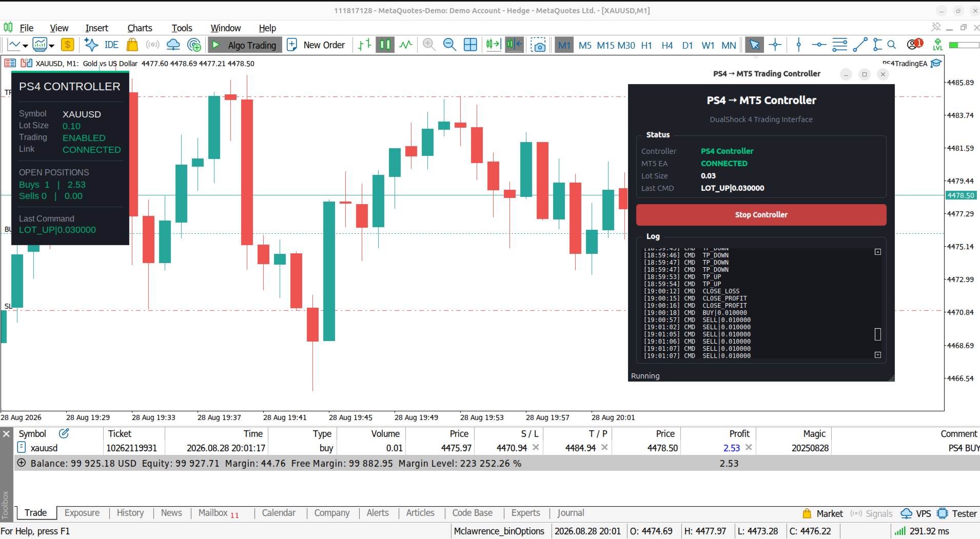Switch chart to bar chart type
Image resolution: width=980 pixels, height=539 pixels.
[x=364, y=45]
